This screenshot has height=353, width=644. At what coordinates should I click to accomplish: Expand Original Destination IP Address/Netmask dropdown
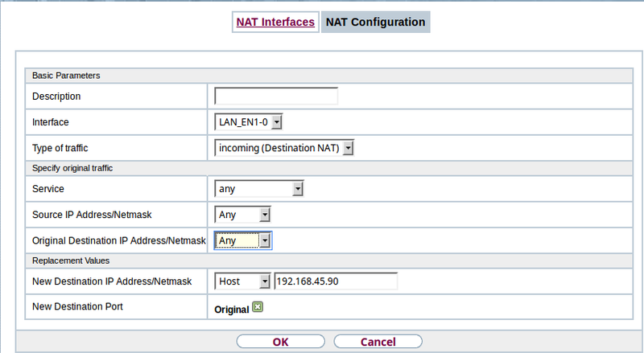pyautogui.click(x=242, y=240)
